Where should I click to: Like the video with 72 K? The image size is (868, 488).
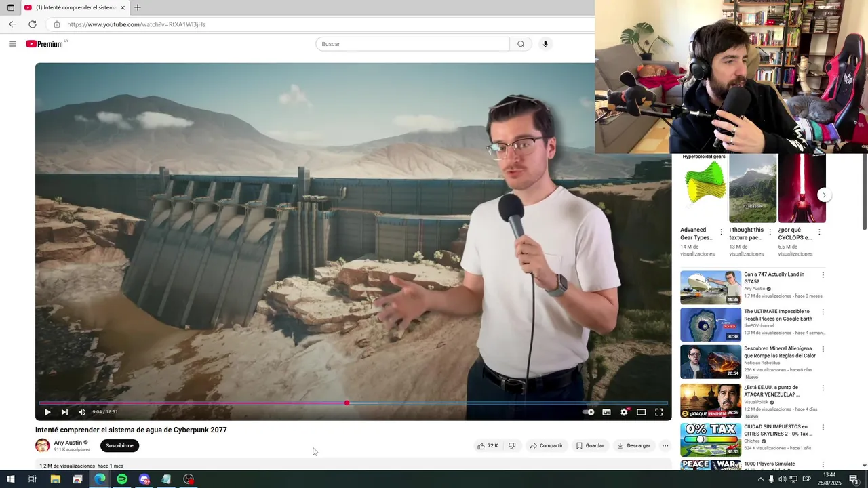(488, 446)
